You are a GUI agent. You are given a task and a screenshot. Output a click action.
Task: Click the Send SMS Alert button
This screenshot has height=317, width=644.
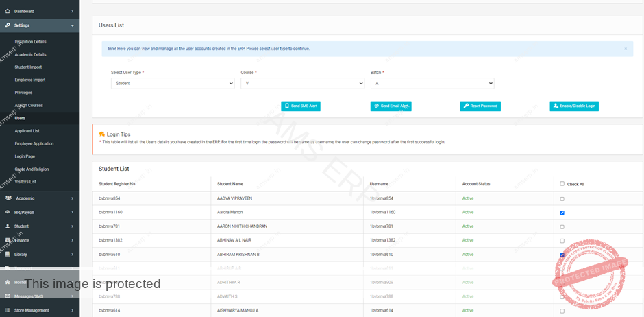point(301,106)
